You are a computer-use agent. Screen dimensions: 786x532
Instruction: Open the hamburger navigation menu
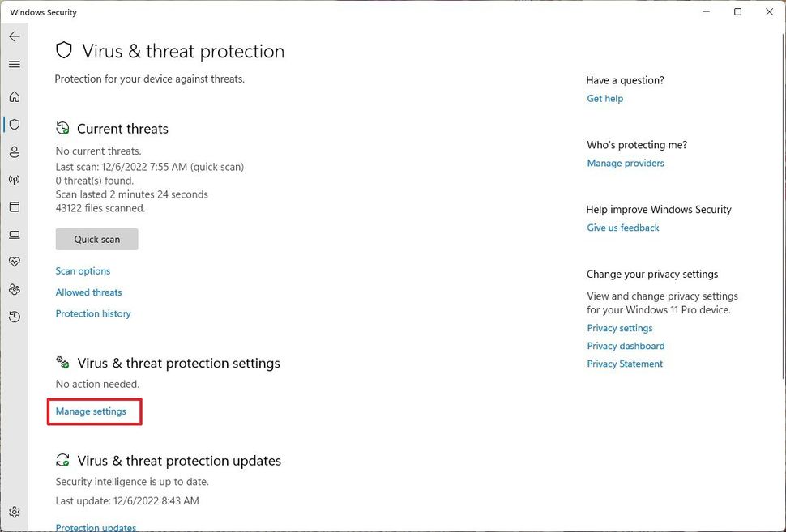click(14, 64)
